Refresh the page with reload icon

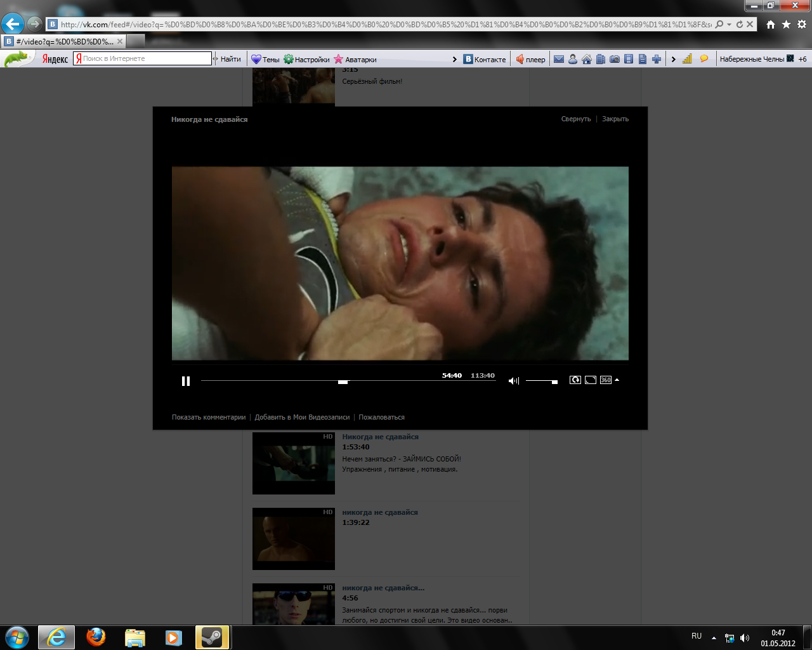(740, 24)
